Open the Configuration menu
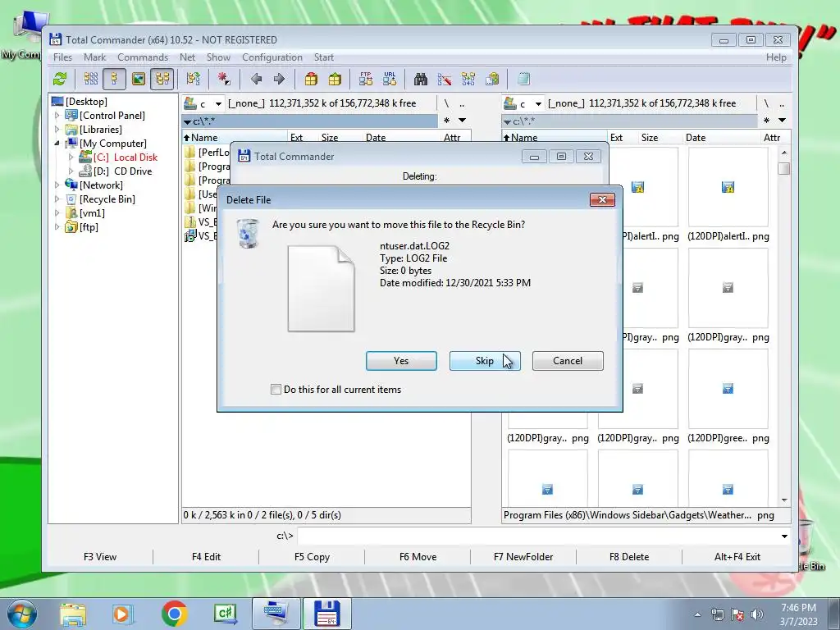Viewport: 840px width, 630px height. (x=272, y=57)
